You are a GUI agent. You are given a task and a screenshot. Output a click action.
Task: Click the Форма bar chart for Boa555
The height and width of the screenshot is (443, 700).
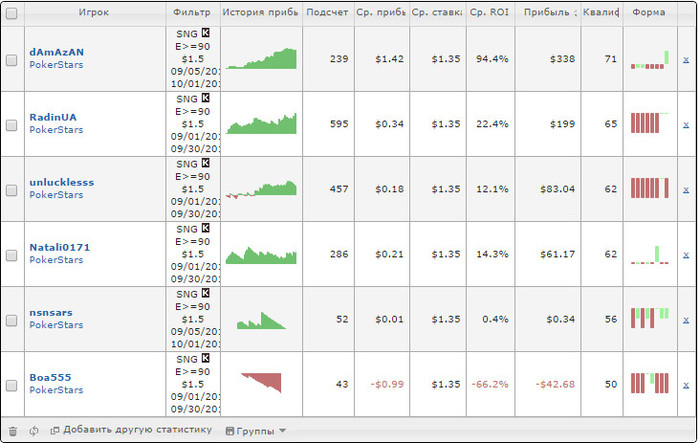click(x=650, y=384)
